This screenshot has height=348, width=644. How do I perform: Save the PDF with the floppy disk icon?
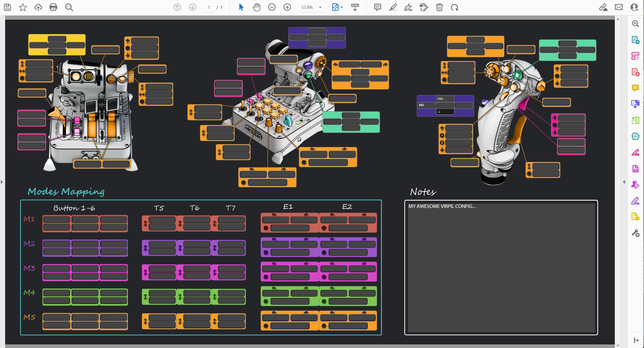(x=7, y=7)
